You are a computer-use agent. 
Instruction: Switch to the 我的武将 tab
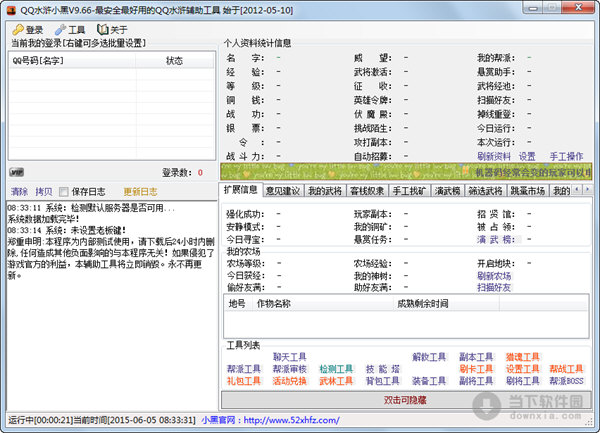325,190
